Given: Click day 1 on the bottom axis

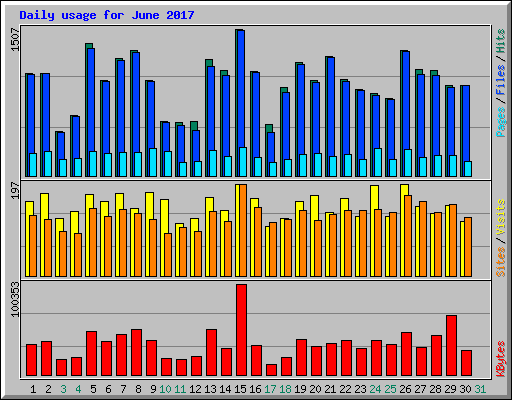Looking at the screenshot, I should [33, 389].
